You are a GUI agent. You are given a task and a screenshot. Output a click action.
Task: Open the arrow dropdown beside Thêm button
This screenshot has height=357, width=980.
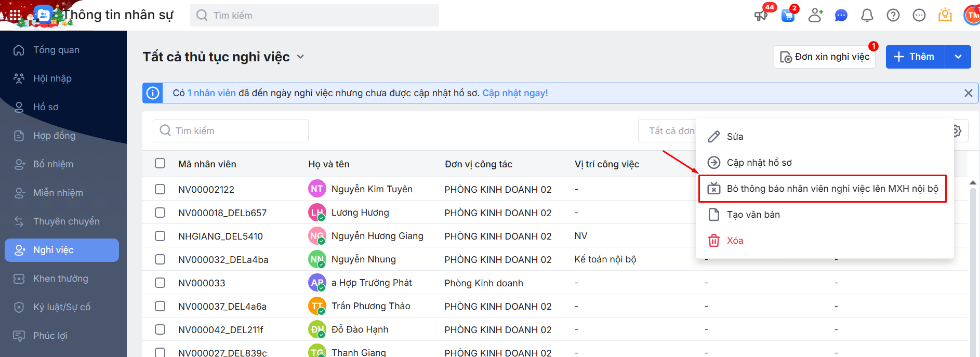click(x=958, y=57)
